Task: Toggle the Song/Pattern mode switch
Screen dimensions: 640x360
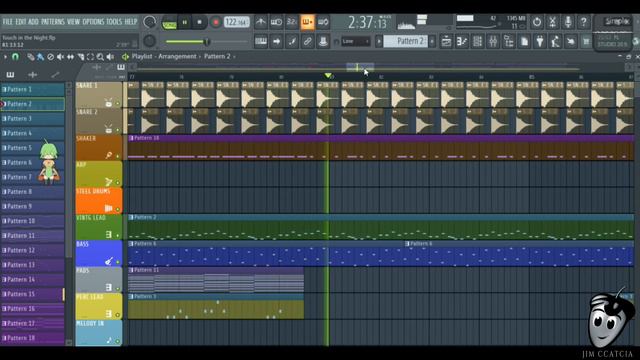Action: 169,23
